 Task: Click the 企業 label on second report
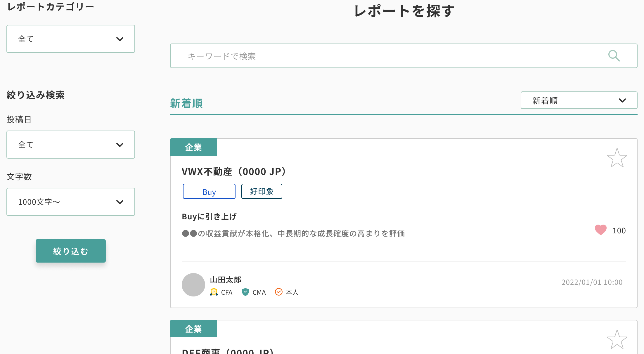pyautogui.click(x=193, y=329)
